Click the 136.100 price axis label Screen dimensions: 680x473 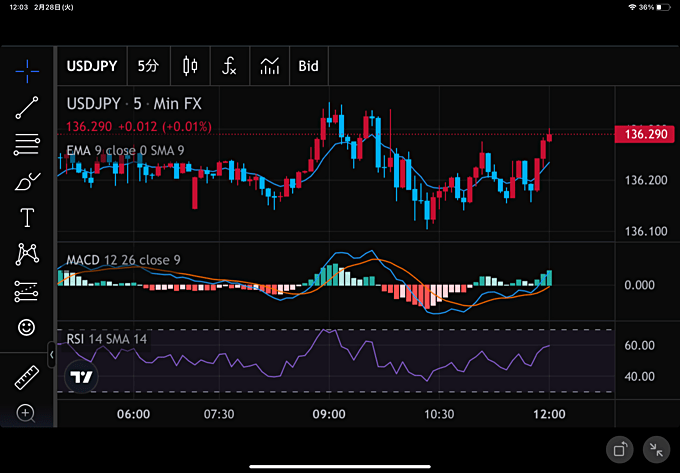tap(646, 231)
